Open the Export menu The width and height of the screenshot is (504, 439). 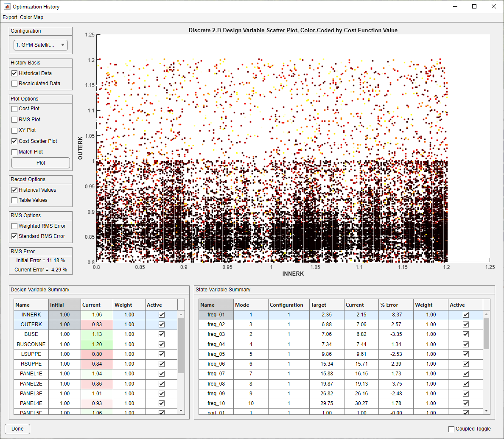point(10,17)
